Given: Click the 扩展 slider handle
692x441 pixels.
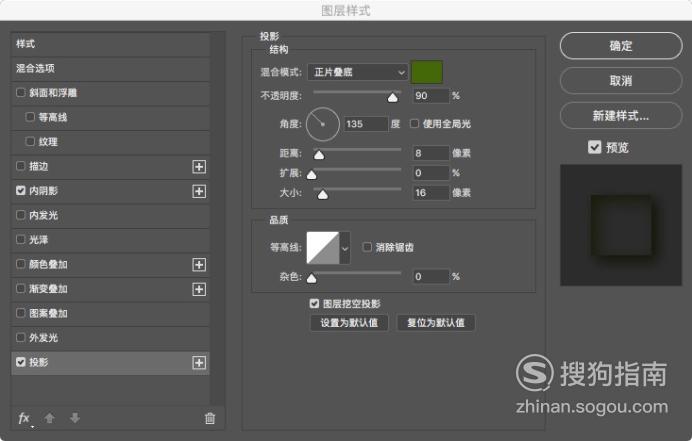Looking at the screenshot, I should tap(312, 175).
